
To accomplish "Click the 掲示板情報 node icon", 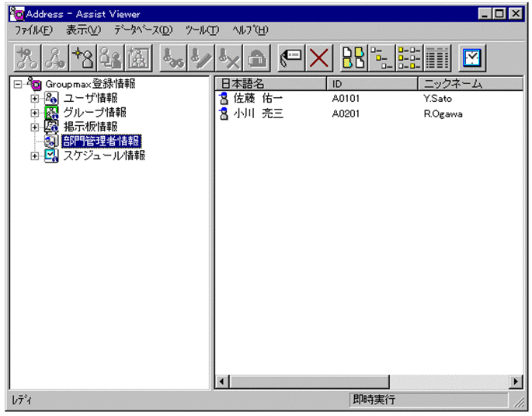I will 51,127.
